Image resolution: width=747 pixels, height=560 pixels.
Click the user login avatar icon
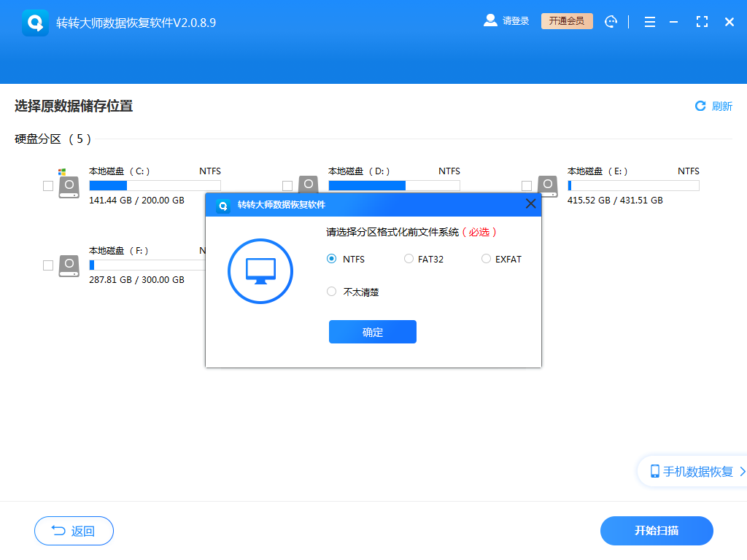[489, 20]
